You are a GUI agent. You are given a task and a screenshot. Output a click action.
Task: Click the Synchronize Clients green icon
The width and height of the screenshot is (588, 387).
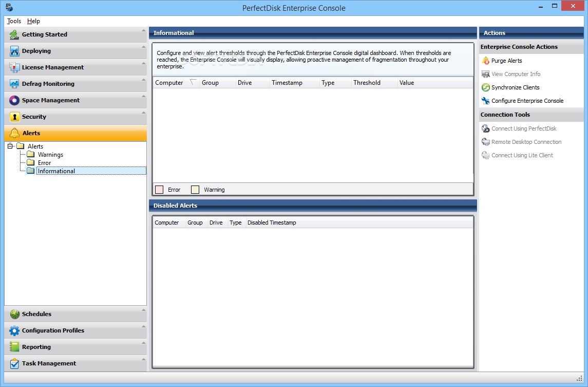tap(486, 87)
